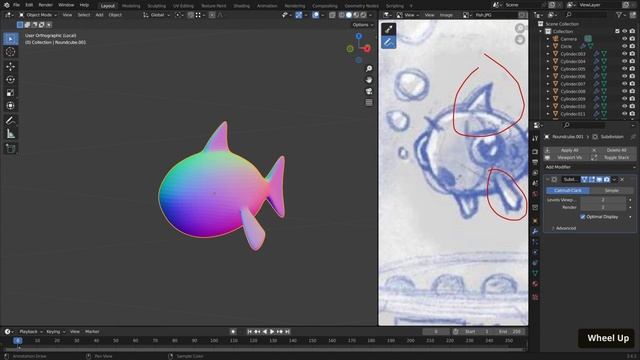
Task: Click the End frame field in timeline
Action: point(510,332)
